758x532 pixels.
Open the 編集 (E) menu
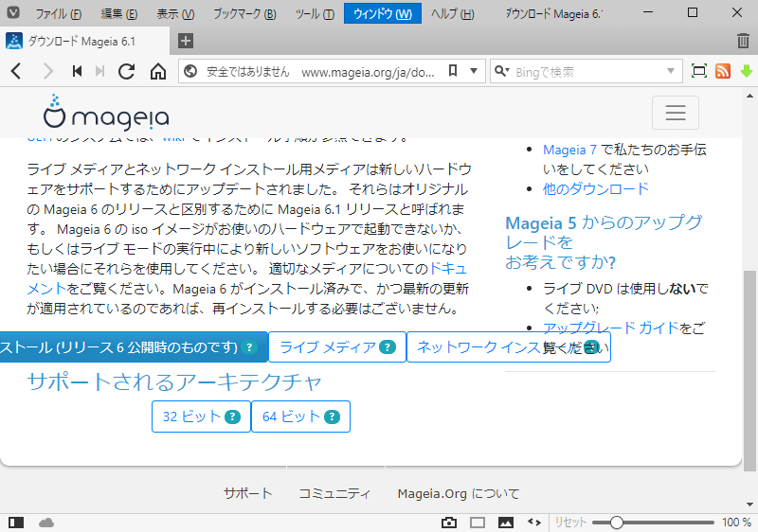(x=119, y=13)
